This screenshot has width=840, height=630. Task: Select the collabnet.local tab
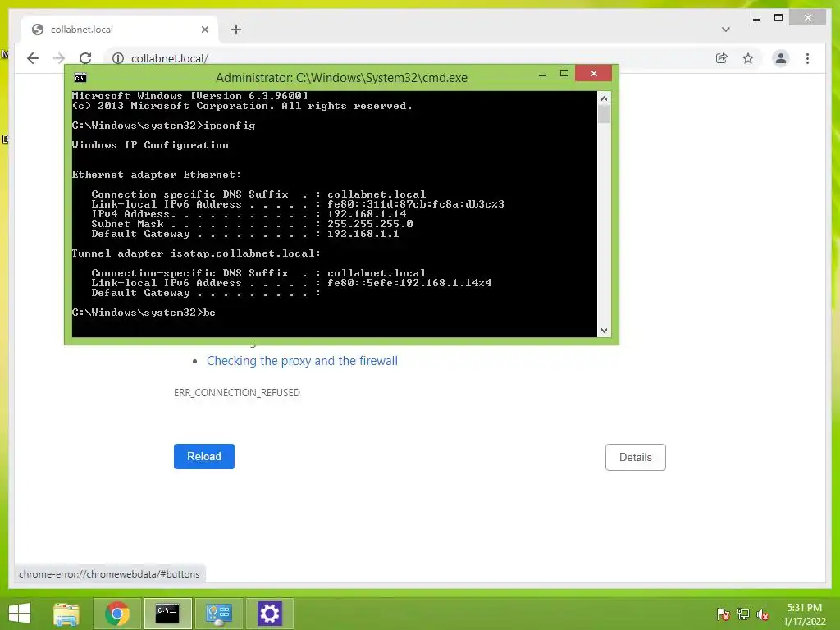pyautogui.click(x=119, y=30)
